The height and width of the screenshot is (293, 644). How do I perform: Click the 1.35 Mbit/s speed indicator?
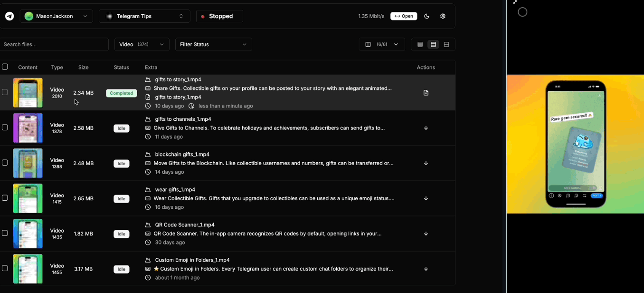click(x=371, y=16)
